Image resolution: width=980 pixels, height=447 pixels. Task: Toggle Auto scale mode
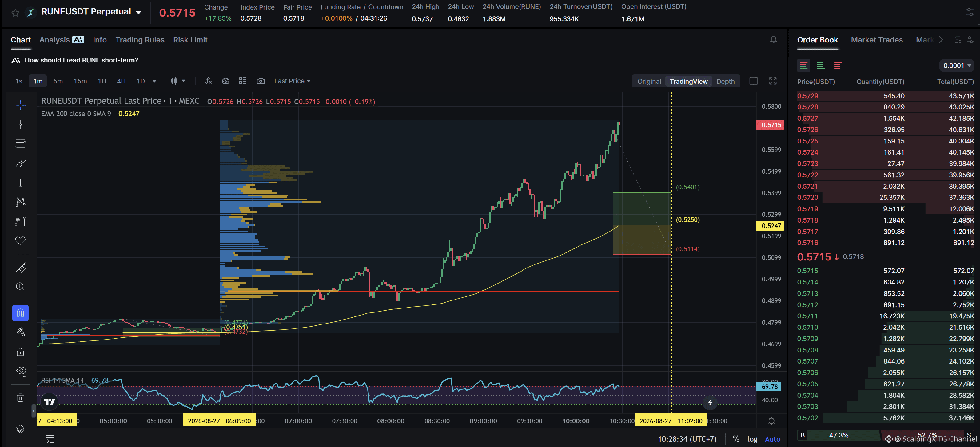772,439
